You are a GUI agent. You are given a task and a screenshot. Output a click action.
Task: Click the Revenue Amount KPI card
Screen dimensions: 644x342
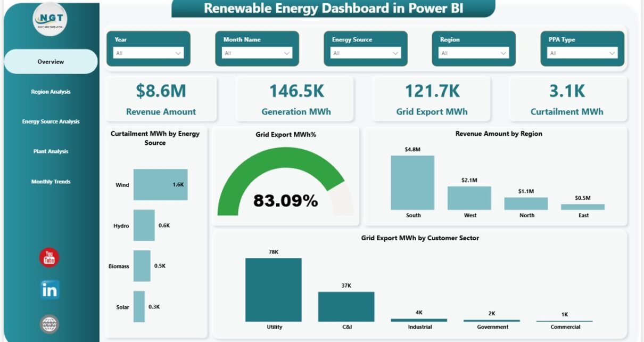(x=161, y=99)
